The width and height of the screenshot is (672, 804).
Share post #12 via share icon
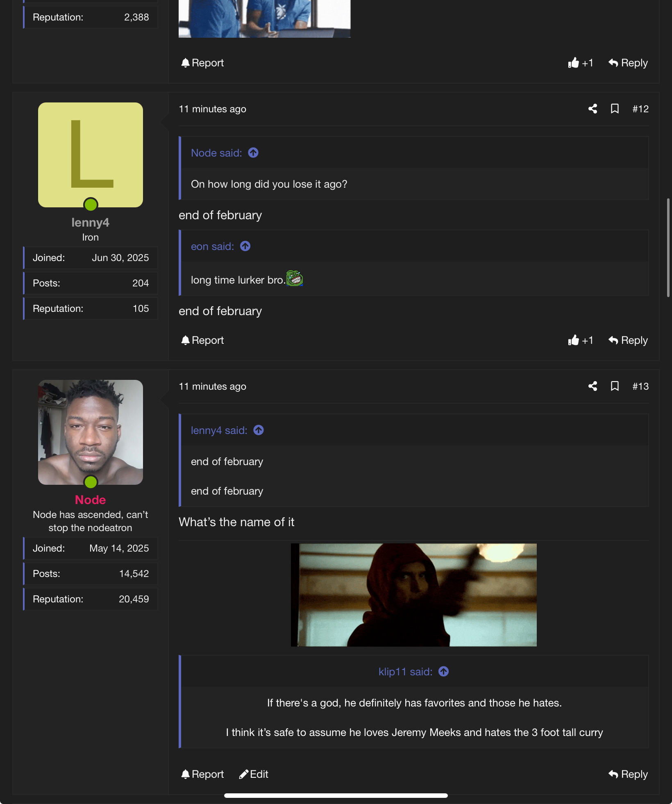[x=593, y=109]
